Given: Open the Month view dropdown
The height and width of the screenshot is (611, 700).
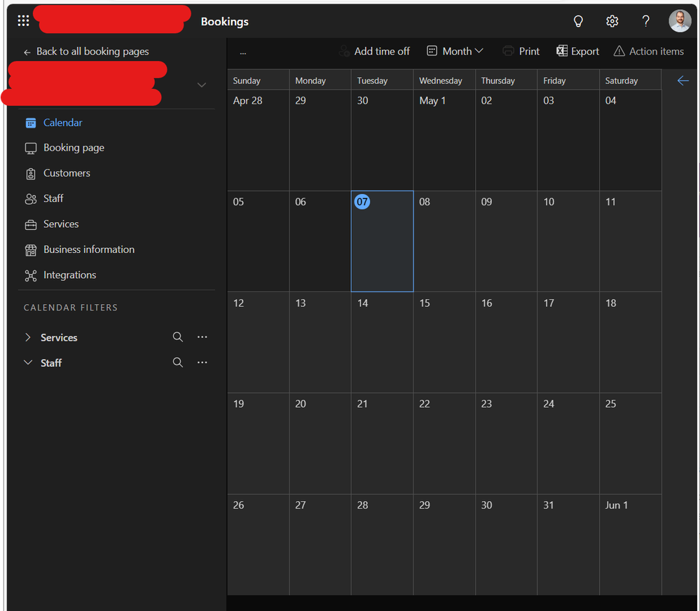Looking at the screenshot, I should click(x=455, y=51).
